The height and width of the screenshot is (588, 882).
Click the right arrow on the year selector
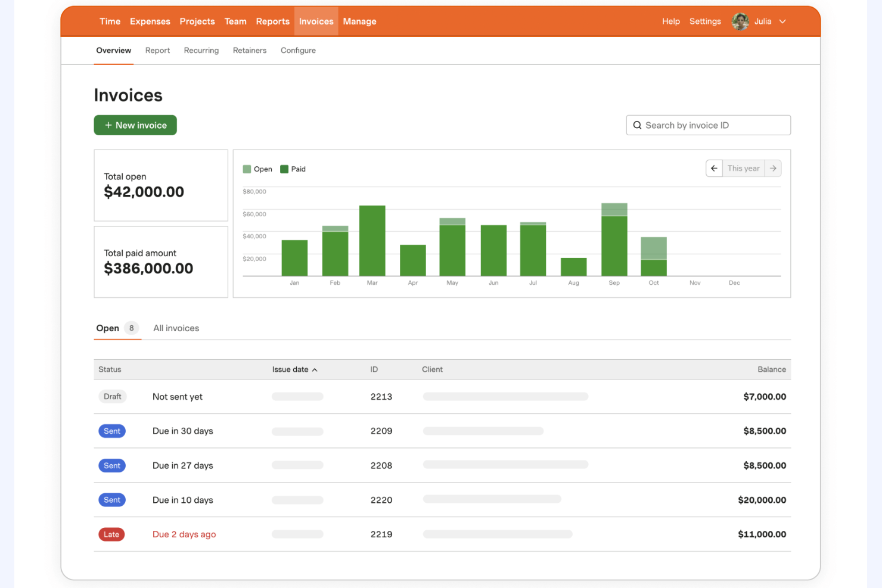[x=772, y=168]
